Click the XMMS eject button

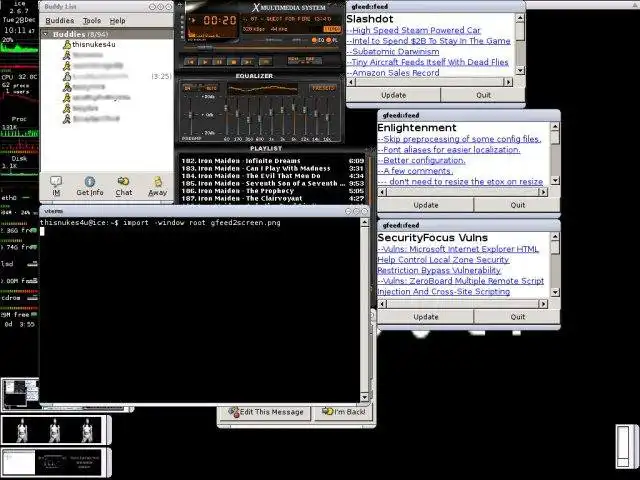266,62
